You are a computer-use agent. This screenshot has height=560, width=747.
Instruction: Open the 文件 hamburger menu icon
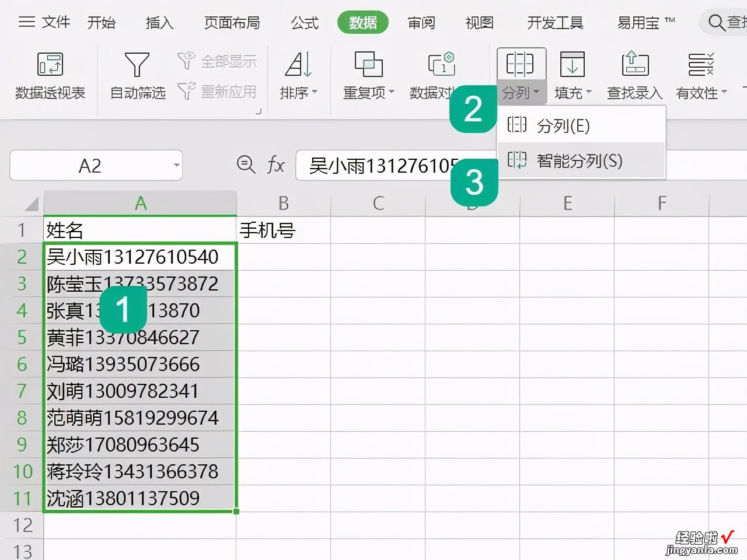click(x=27, y=22)
